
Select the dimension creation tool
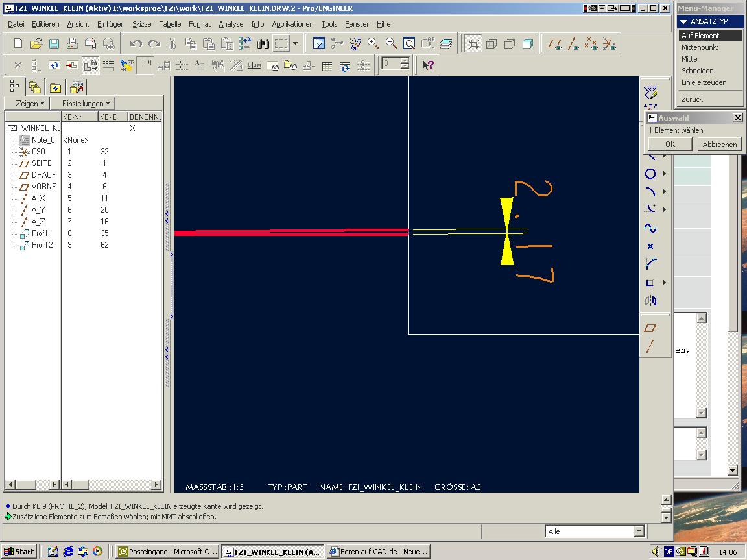(146, 65)
